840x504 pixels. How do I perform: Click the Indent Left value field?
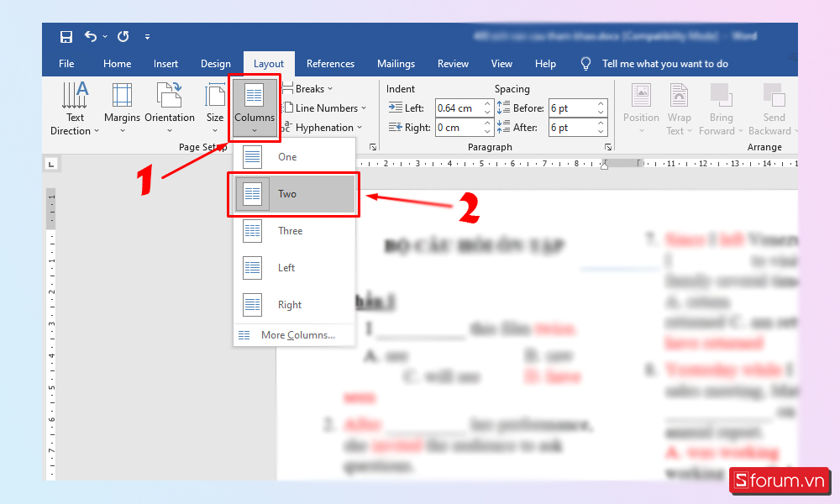(459, 108)
